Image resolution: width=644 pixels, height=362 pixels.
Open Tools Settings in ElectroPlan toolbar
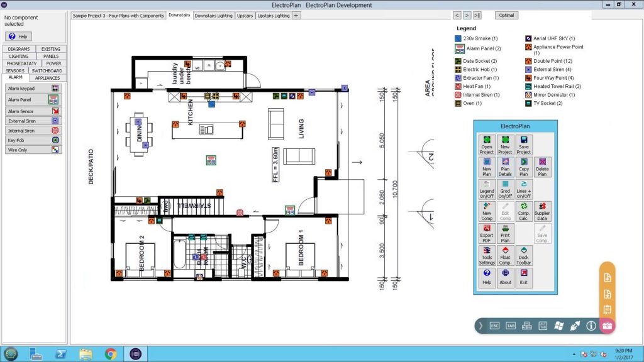click(487, 255)
